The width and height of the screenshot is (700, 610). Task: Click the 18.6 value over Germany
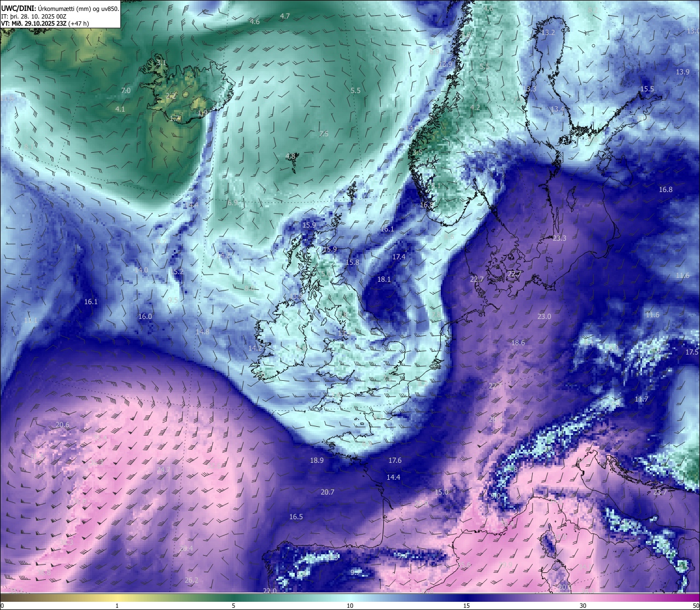pos(518,343)
